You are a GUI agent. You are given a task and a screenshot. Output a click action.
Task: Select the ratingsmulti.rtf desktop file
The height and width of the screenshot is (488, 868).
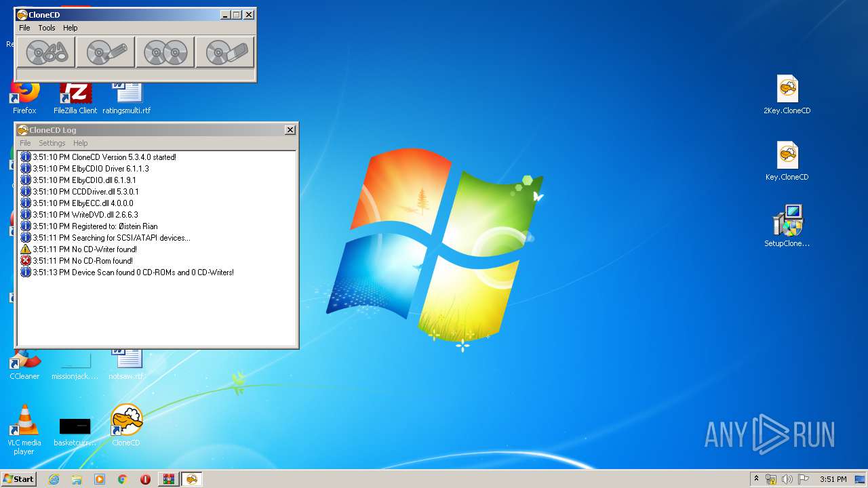click(x=127, y=98)
